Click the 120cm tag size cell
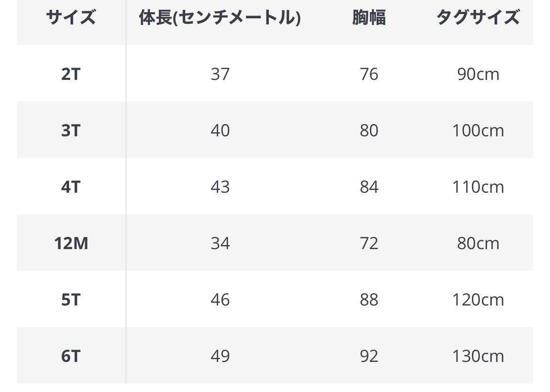The height and width of the screenshot is (392, 550). tap(478, 300)
